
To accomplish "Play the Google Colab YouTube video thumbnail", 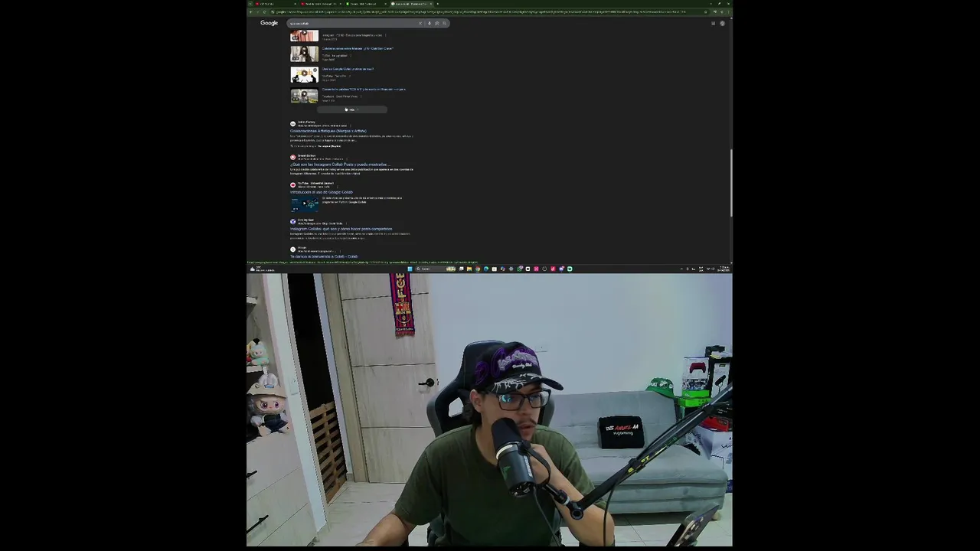I will [x=304, y=74].
